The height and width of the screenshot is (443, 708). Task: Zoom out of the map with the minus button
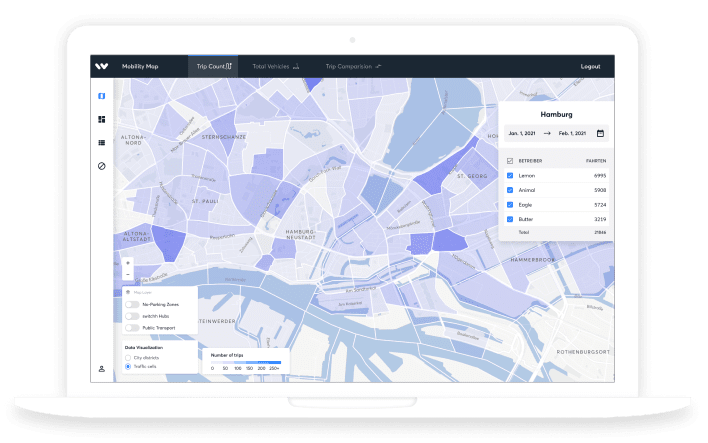point(128,274)
